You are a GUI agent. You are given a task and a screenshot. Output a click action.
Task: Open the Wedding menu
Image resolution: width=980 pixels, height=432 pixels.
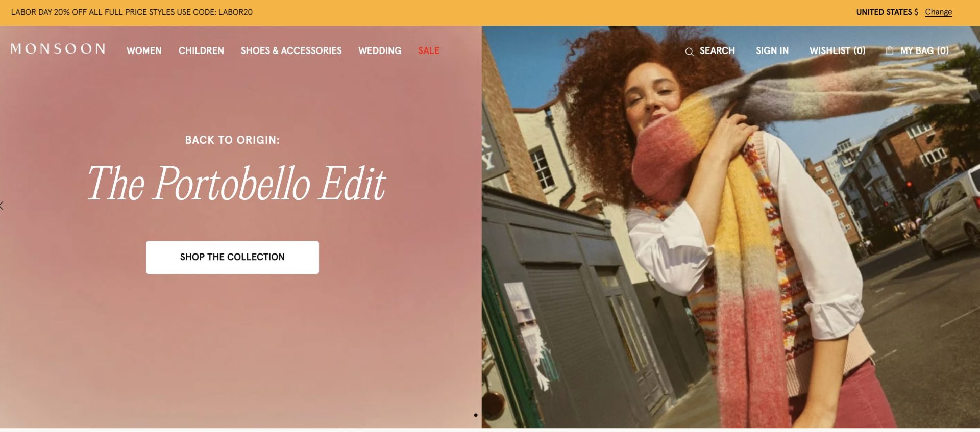point(380,50)
